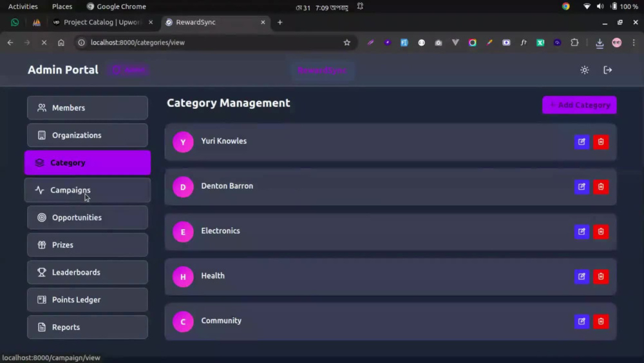Edit the Denton Barron category
The image size is (644, 363).
click(582, 186)
